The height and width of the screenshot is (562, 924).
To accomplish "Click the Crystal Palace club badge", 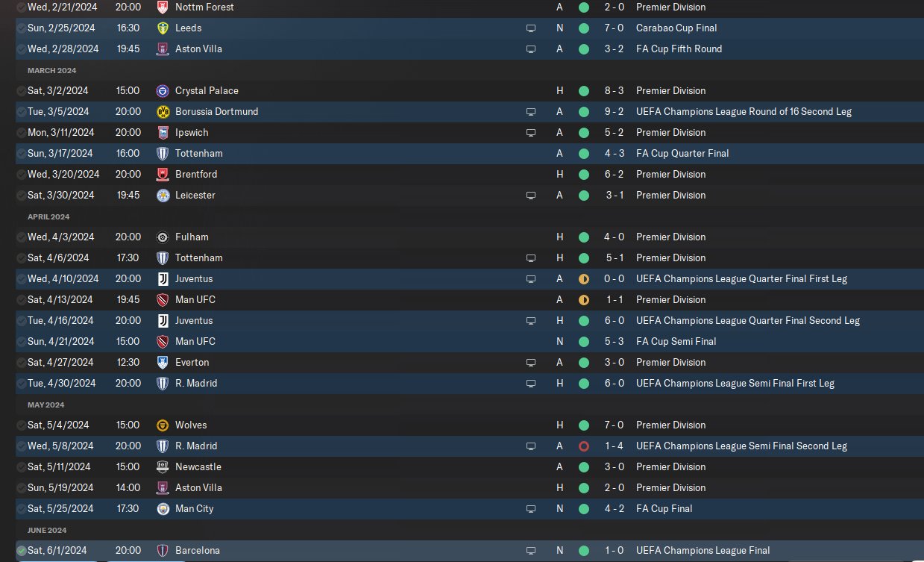I will [x=163, y=90].
